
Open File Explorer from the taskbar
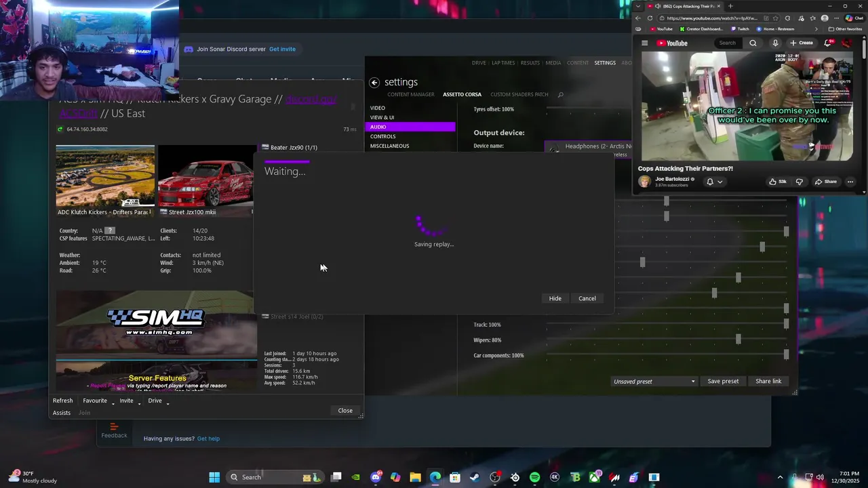415,477
